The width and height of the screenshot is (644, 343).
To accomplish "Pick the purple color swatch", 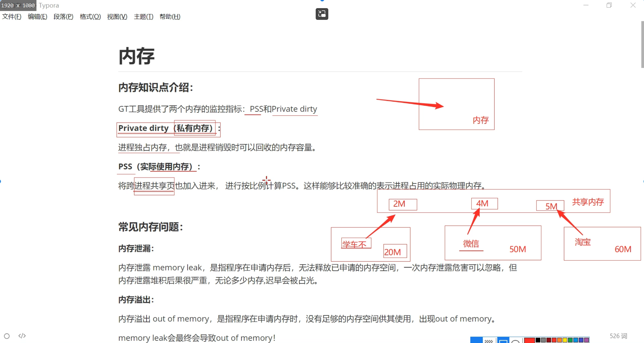I will tap(586, 340).
